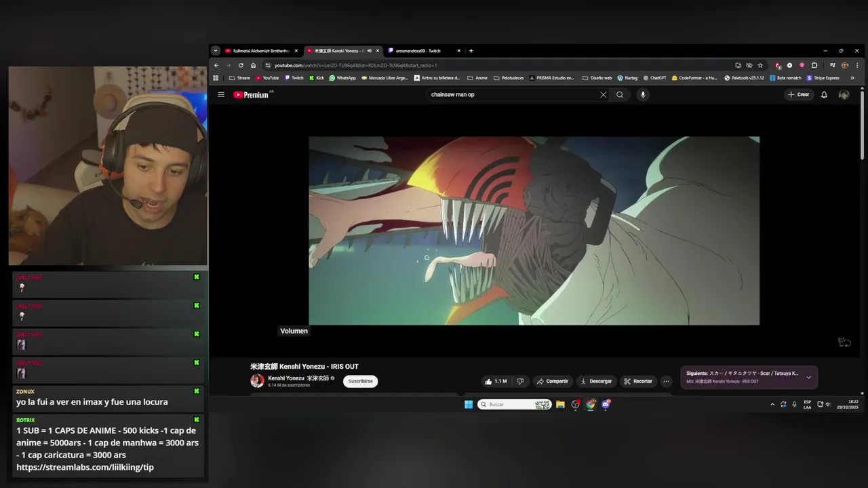
Task: Click the Suscribirse button
Action: pyautogui.click(x=360, y=382)
